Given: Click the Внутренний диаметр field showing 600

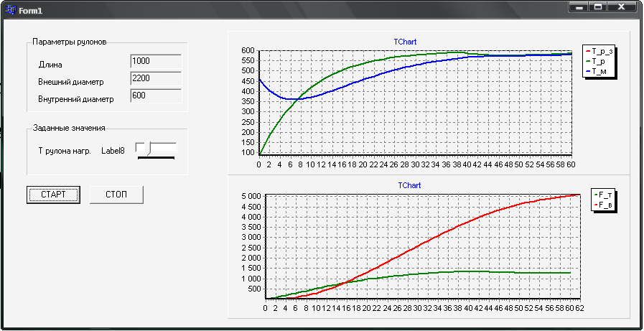Looking at the screenshot, I should 156,95.
